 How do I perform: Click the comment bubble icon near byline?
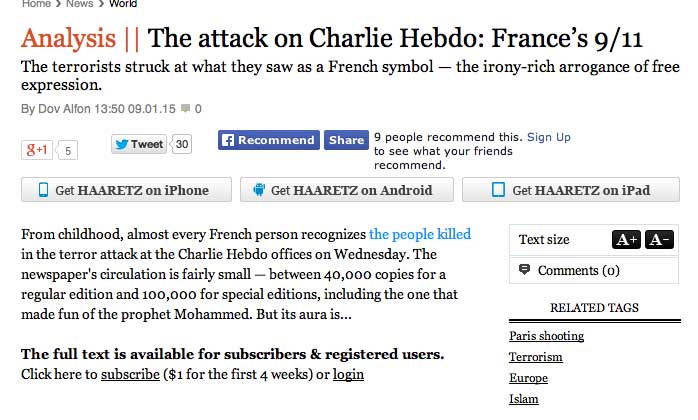(x=186, y=108)
